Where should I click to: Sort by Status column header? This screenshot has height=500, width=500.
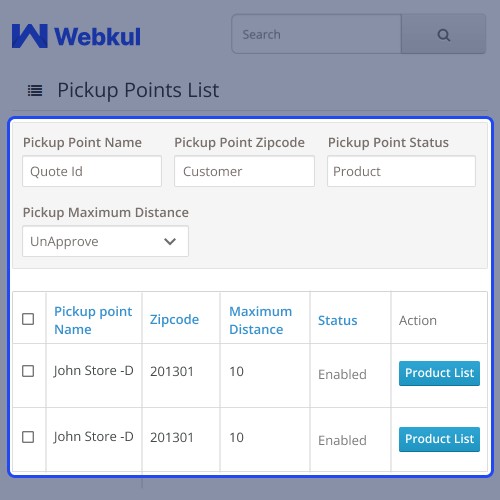coord(338,320)
